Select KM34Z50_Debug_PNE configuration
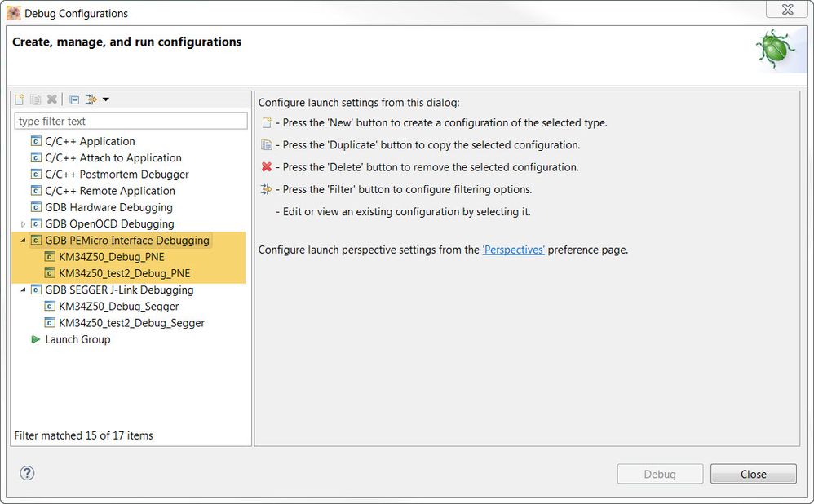Image resolution: width=814 pixels, height=504 pixels. click(111, 257)
